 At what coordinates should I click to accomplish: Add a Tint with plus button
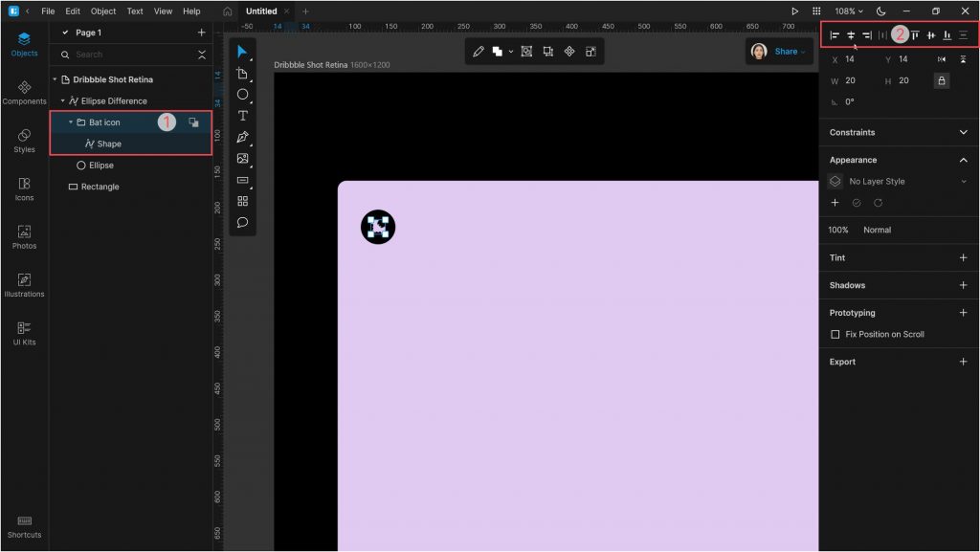point(963,258)
